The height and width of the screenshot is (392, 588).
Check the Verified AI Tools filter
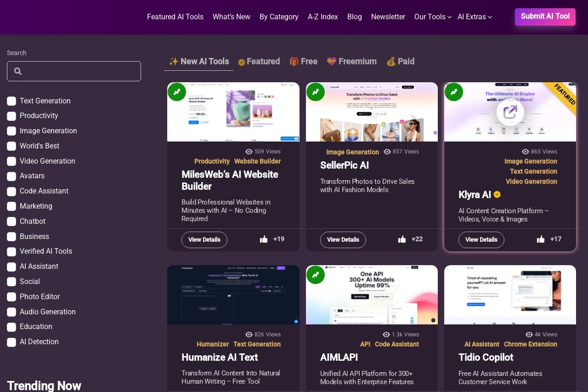tap(11, 252)
